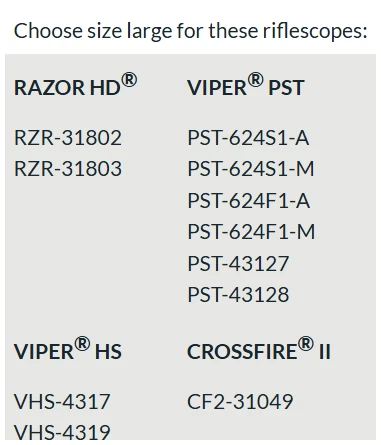
Task: Click model number PST-624F1-A
Action: [x=249, y=201]
